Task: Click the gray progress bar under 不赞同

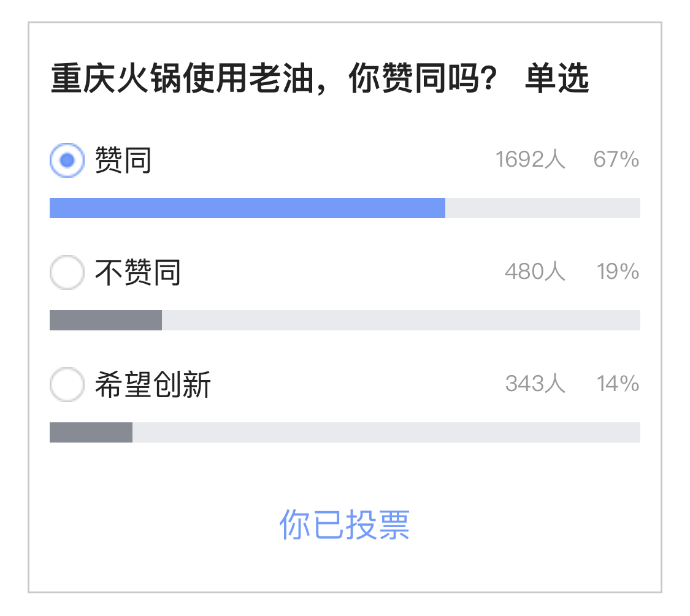Action: tap(104, 320)
